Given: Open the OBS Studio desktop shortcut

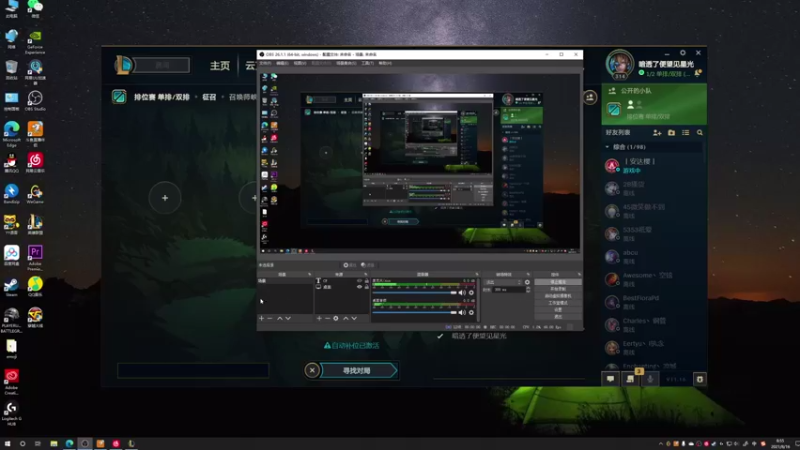Looking at the screenshot, I should (x=35, y=101).
